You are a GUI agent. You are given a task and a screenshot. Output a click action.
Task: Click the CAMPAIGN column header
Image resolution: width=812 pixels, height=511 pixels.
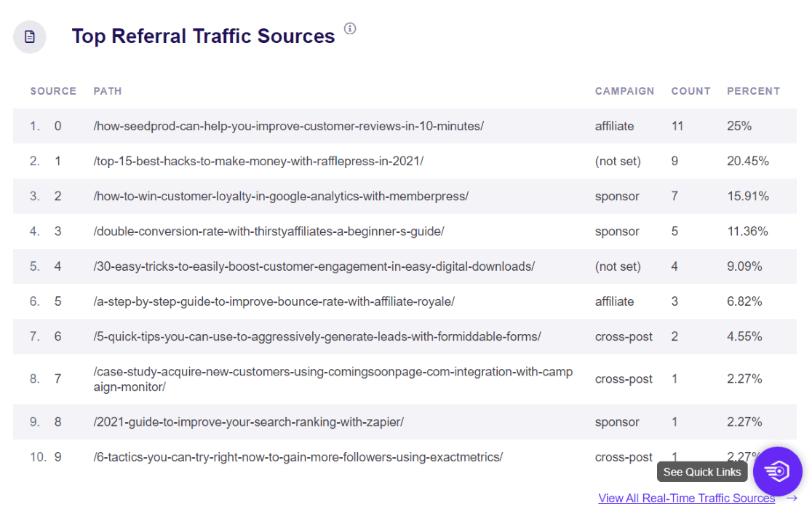point(624,91)
